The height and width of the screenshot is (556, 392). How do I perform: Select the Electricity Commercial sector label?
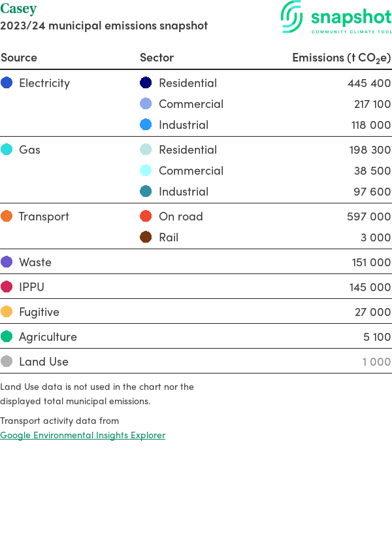pos(191,104)
